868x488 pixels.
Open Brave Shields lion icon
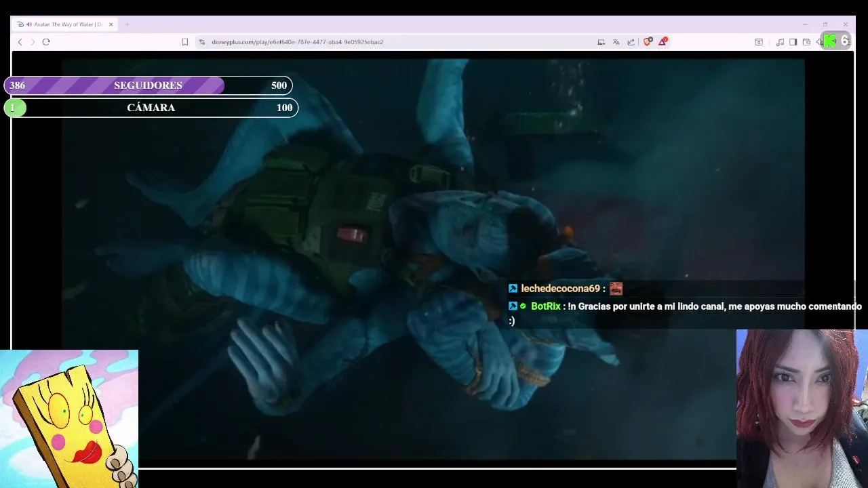(x=648, y=42)
